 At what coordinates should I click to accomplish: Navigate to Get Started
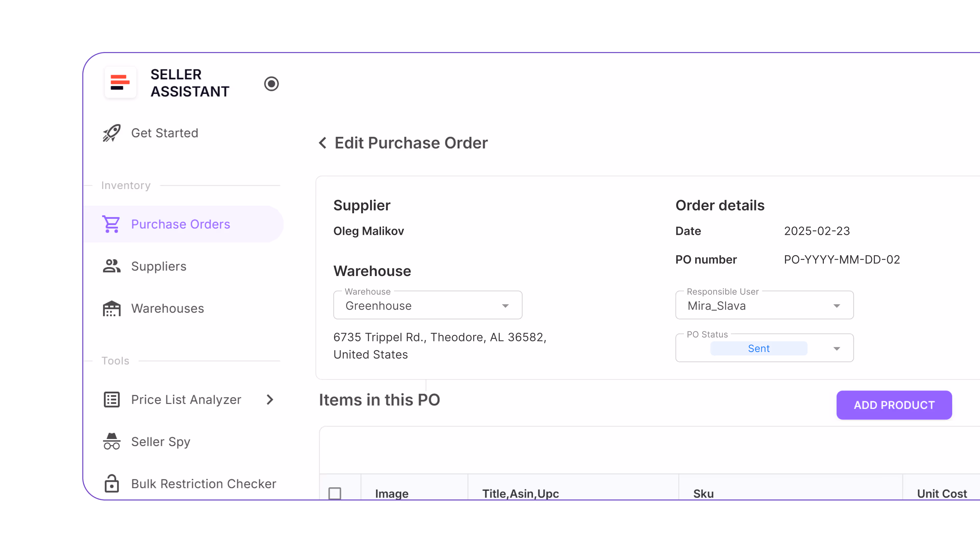(164, 133)
